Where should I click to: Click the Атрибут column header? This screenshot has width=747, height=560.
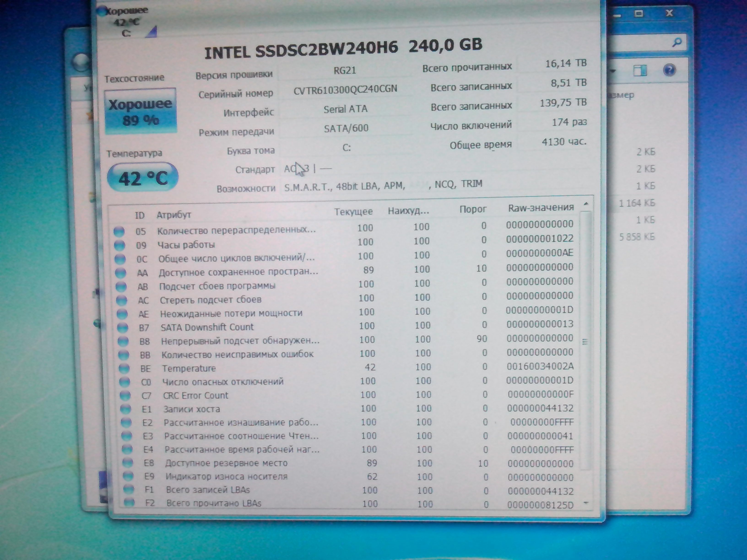tap(174, 215)
